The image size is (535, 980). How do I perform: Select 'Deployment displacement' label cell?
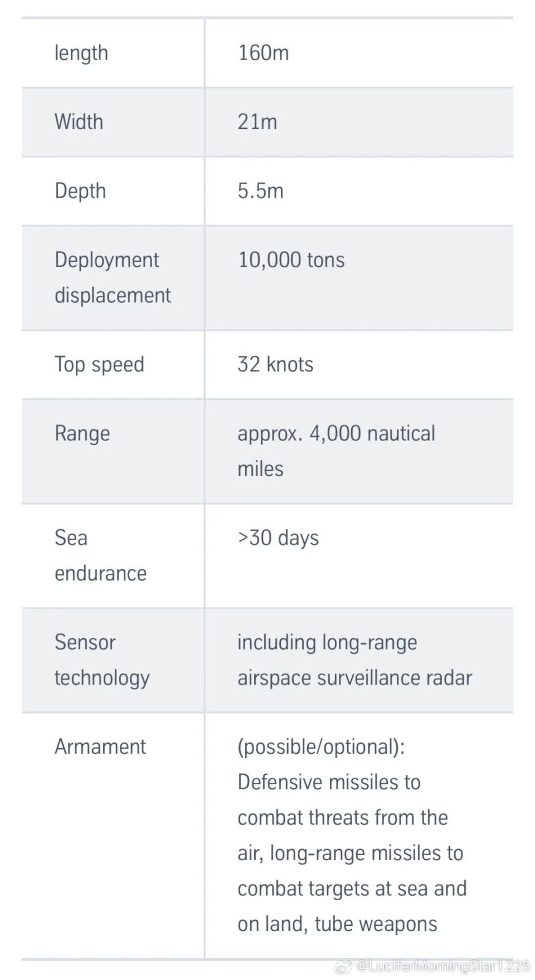pos(113,278)
